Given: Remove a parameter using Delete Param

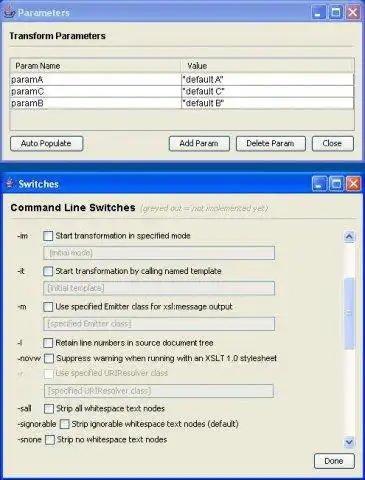Looking at the screenshot, I should 270,144.
